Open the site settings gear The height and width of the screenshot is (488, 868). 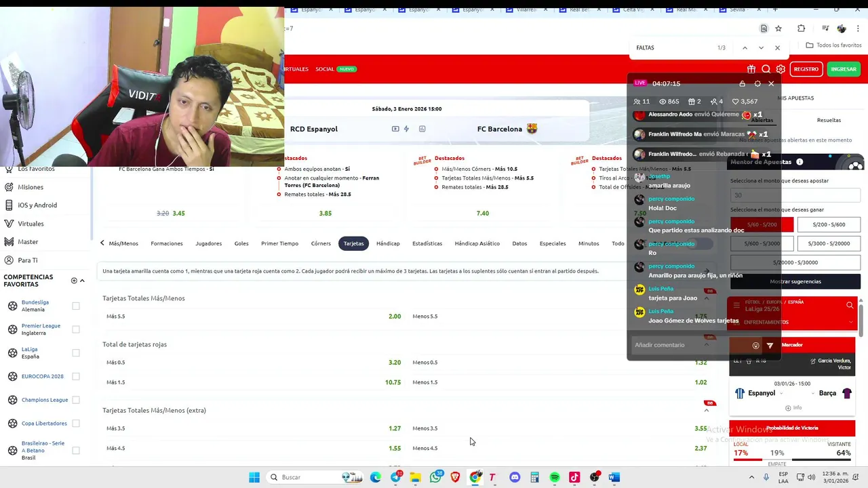pyautogui.click(x=781, y=69)
